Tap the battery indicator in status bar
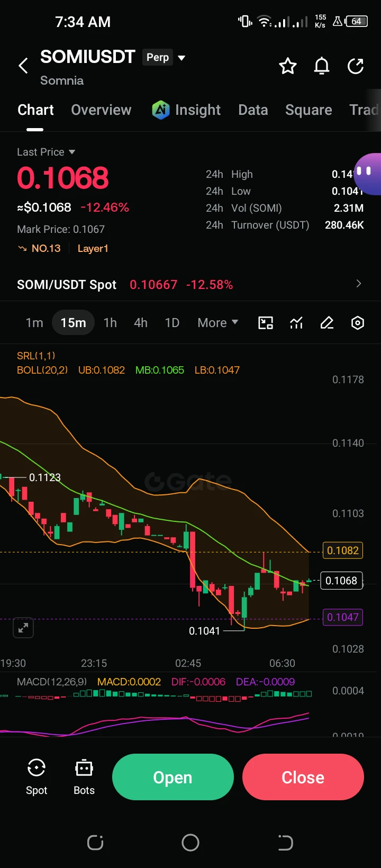381x868 pixels. [357, 22]
